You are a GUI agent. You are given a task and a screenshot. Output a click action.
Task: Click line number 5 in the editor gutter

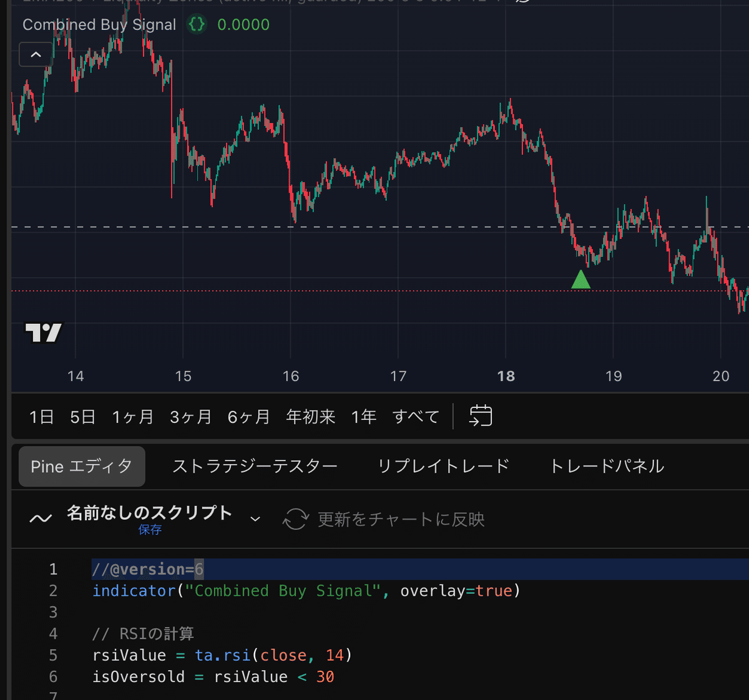click(x=53, y=655)
